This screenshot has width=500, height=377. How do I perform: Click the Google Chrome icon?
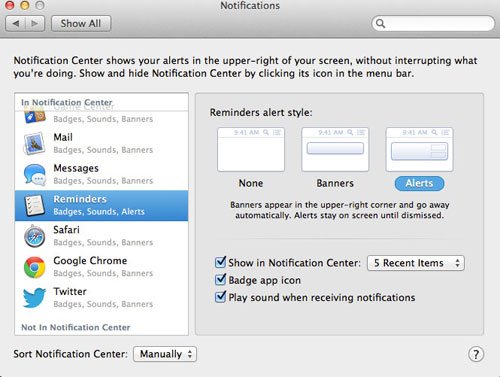pyautogui.click(x=35, y=267)
